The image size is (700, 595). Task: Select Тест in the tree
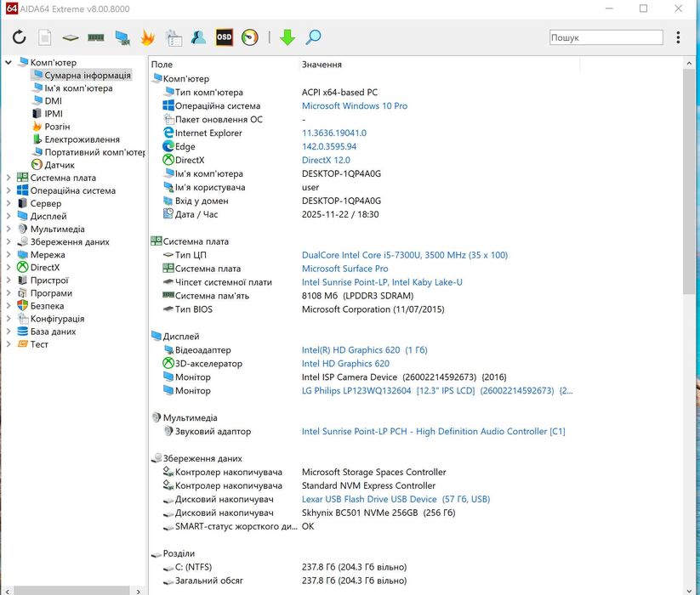pyautogui.click(x=39, y=344)
